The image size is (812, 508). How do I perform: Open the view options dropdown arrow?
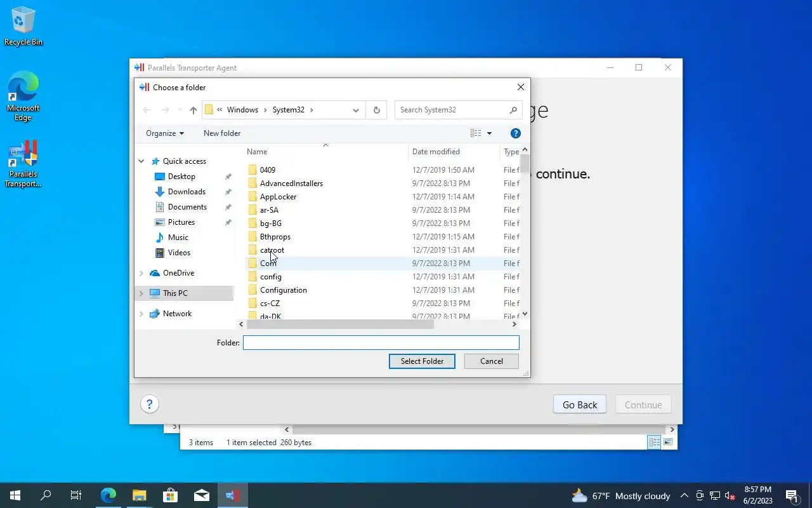click(x=489, y=133)
